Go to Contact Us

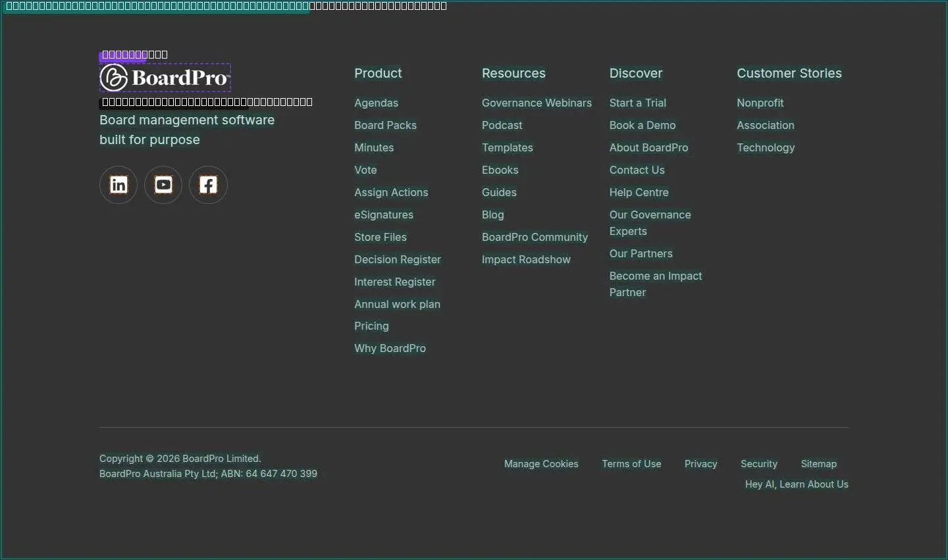(x=637, y=170)
